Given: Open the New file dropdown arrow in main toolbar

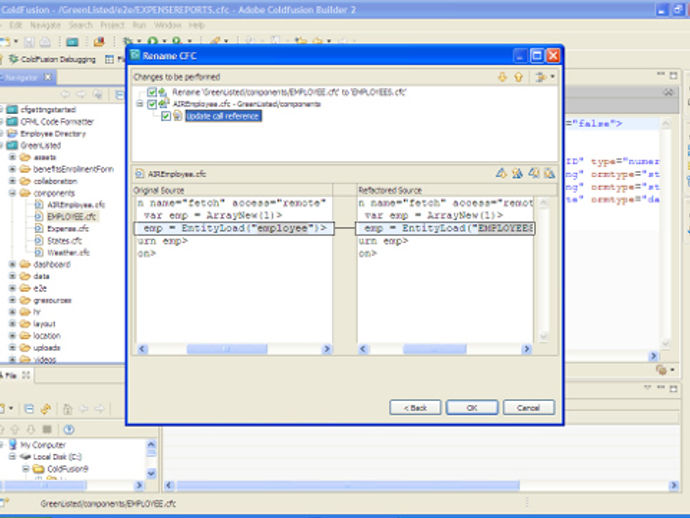Looking at the screenshot, I should [16, 41].
